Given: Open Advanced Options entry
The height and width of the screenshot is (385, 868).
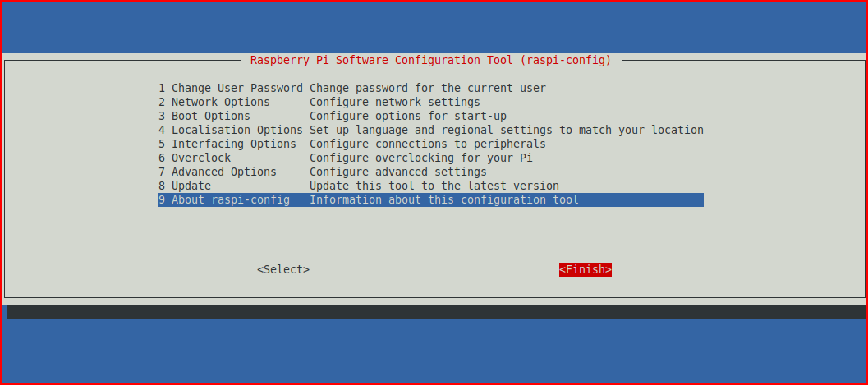Looking at the screenshot, I should coord(430,172).
